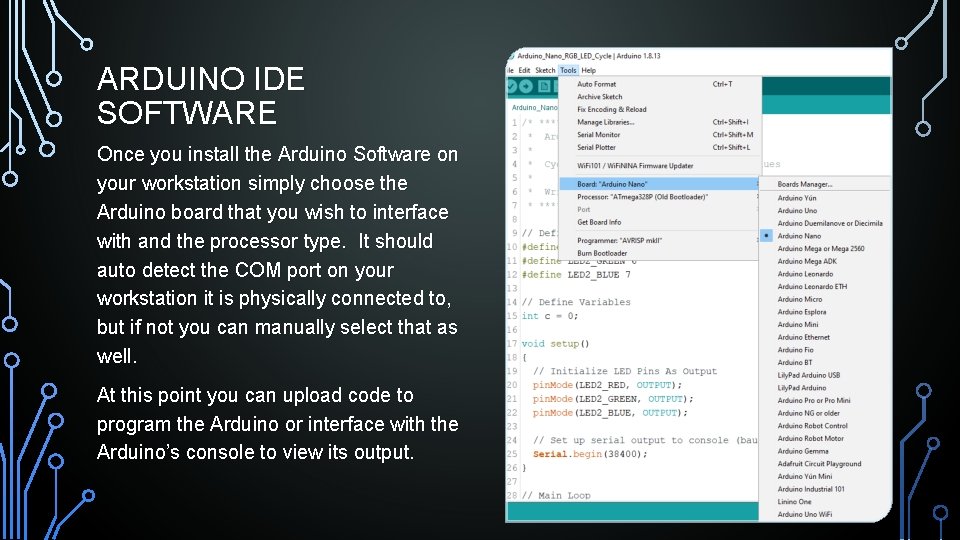Click the Port menu entry
Image resolution: width=960 pixels, height=540 pixels.
tap(660, 209)
